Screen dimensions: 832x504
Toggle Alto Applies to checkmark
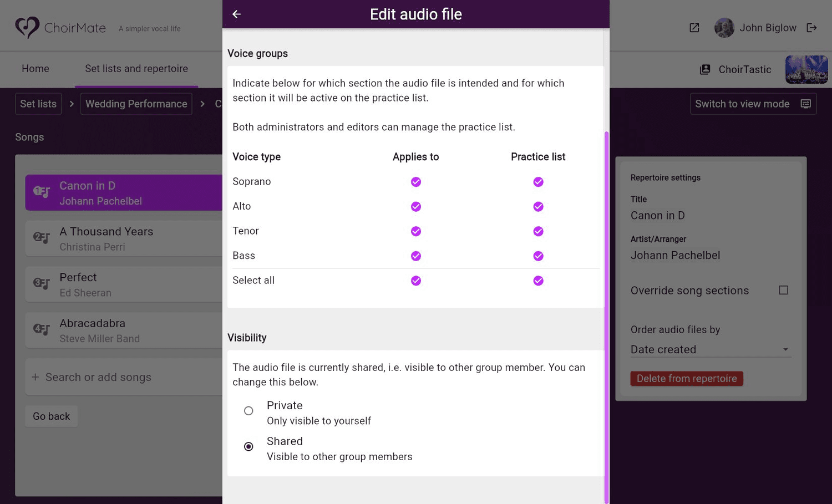[x=416, y=207]
